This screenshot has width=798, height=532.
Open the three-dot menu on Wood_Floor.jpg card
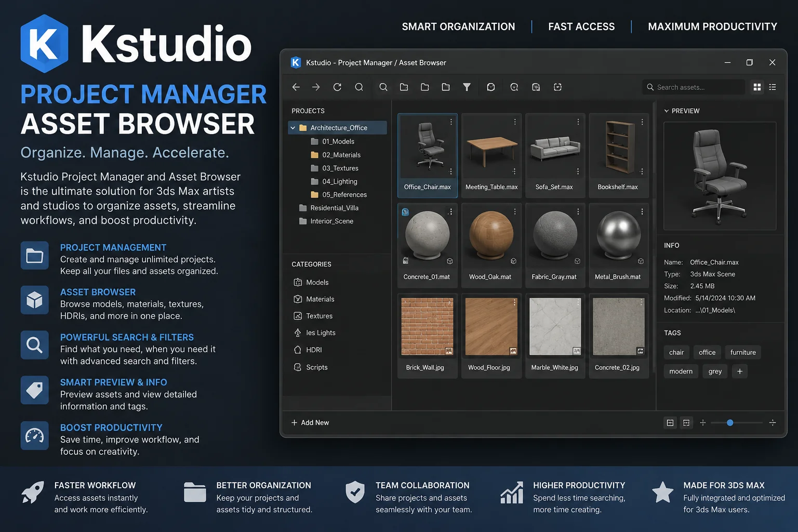pyautogui.click(x=515, y=302)
